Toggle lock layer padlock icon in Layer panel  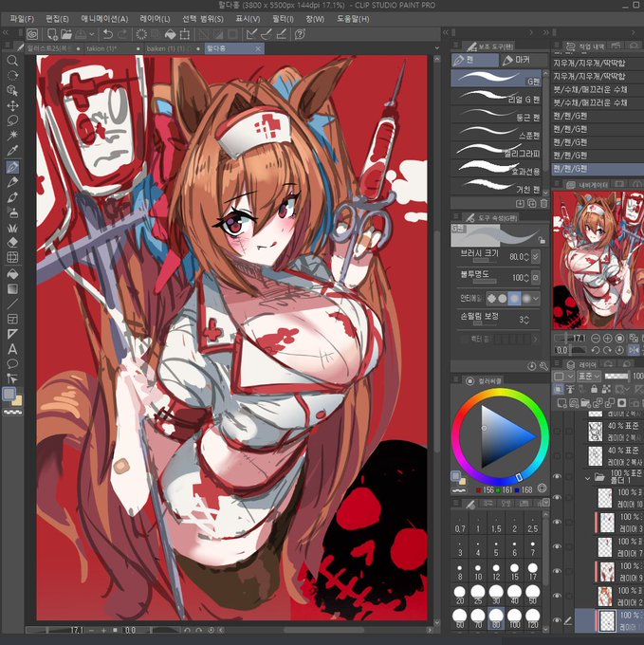pyautogui.click(x=594, y=388)
